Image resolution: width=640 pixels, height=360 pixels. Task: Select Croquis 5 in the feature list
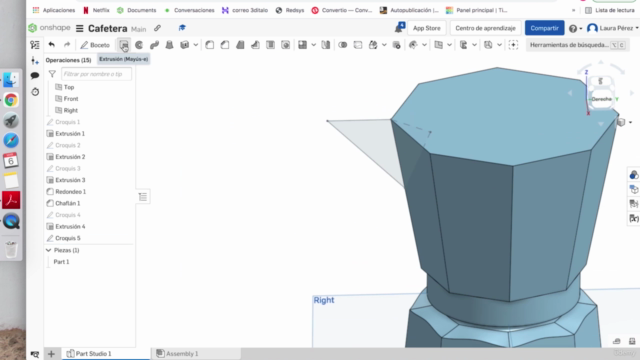[68, 238]
